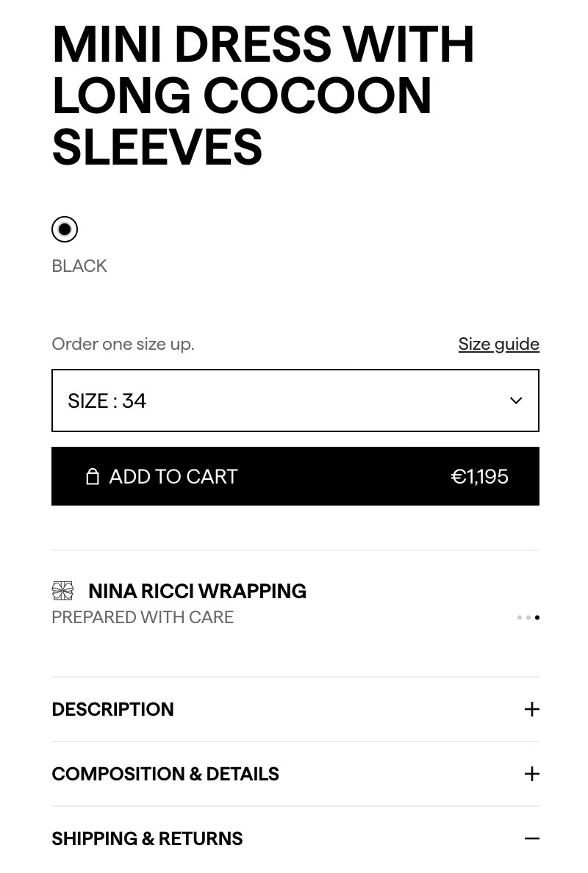Expand Composition & Details section
Screen dimensions: 588x873
(295, 774)
